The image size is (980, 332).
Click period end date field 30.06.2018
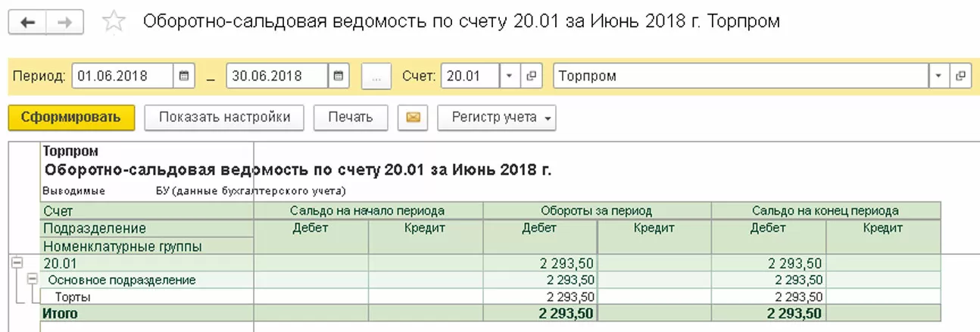276,76
